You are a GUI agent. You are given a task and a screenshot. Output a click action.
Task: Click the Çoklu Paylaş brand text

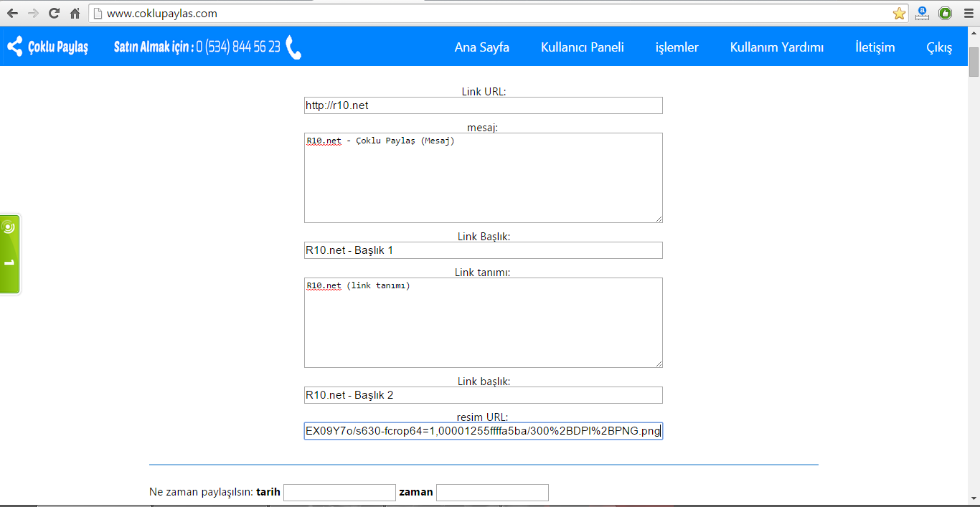[58, 47]
